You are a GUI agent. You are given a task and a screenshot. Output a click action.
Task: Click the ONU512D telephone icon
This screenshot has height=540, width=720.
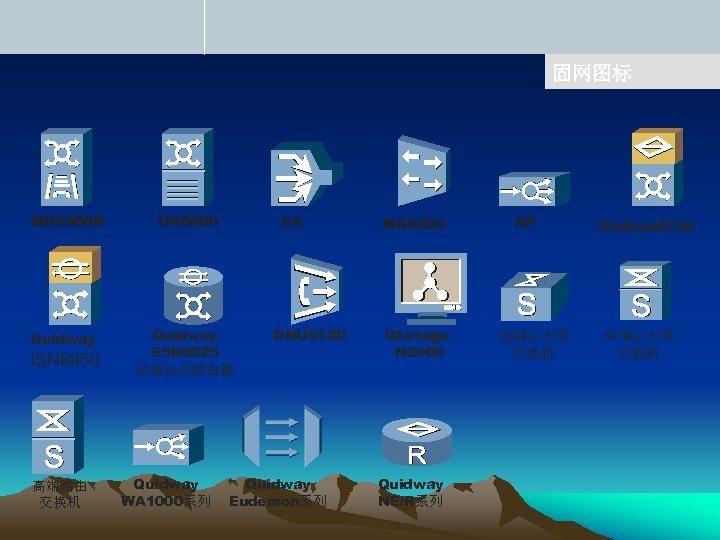click(316, 289)
